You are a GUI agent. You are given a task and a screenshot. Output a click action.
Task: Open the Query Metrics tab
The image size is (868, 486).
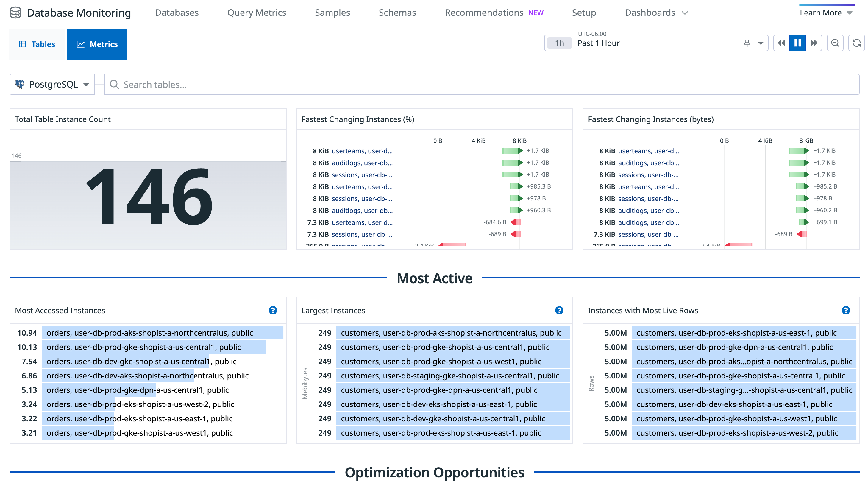click(256, 13)
